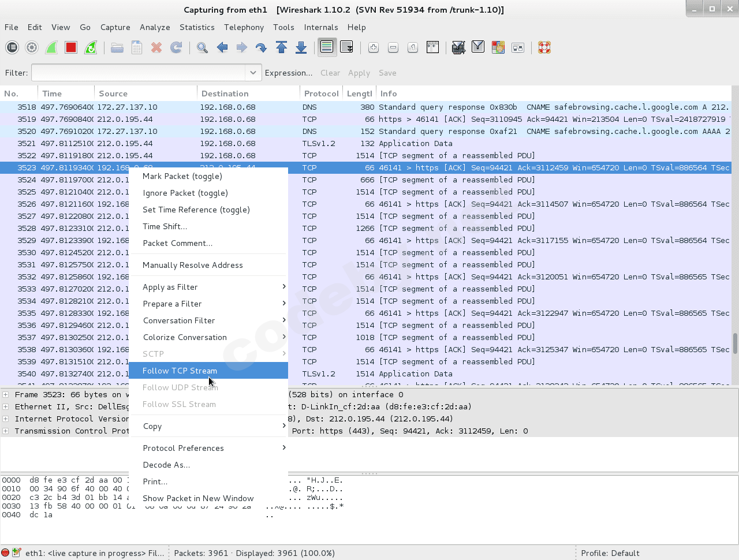This screenshot has width=739, height=560.
Task: Open Help via the lifebuoy icon
Action: [x=544, y=47]
